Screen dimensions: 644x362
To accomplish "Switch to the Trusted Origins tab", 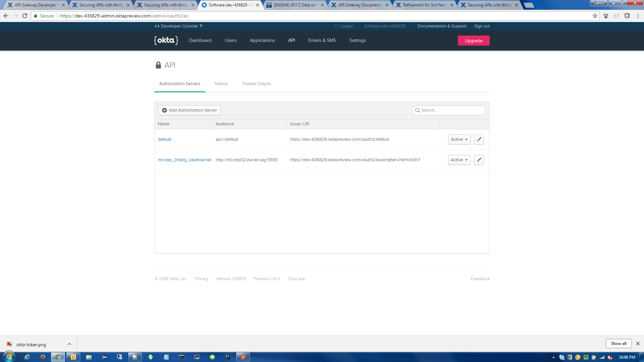I will tap(256, 84).
